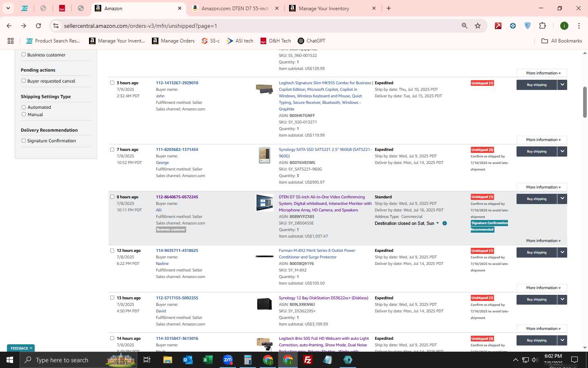This screenshot has width=588, height=368.
Task: Open the green Chrome profile avatar
Action: coord(564,26)
